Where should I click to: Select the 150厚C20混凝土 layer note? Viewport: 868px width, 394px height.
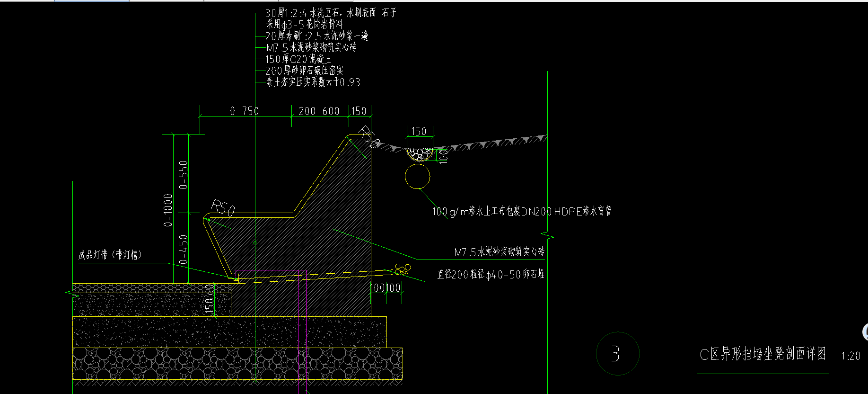click(298, 59)
